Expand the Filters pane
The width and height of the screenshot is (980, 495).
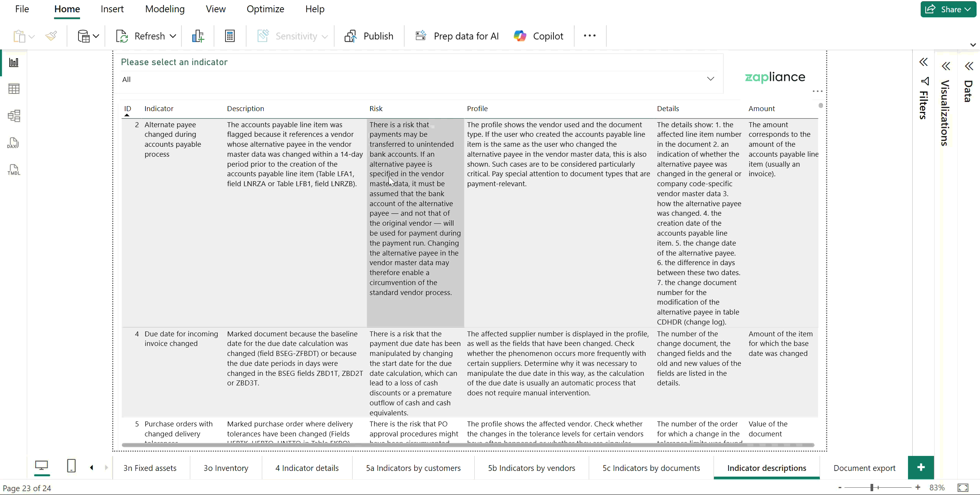coord(923,62)
